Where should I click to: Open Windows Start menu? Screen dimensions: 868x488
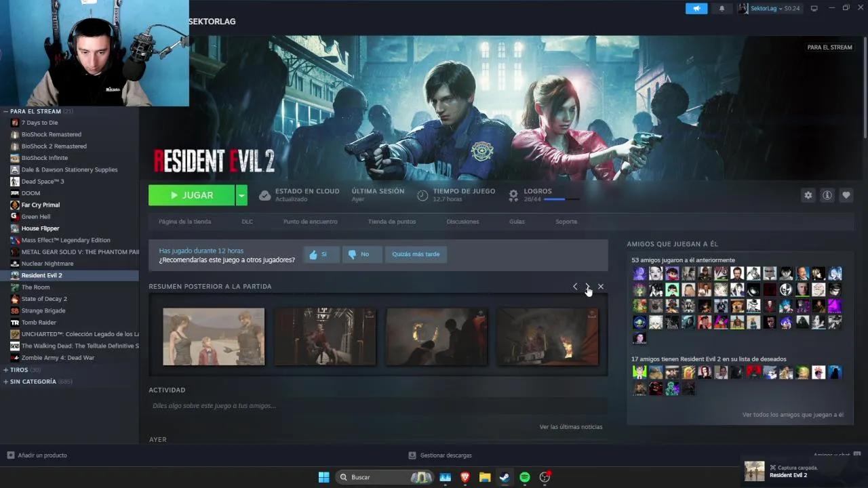click(323, 477)
